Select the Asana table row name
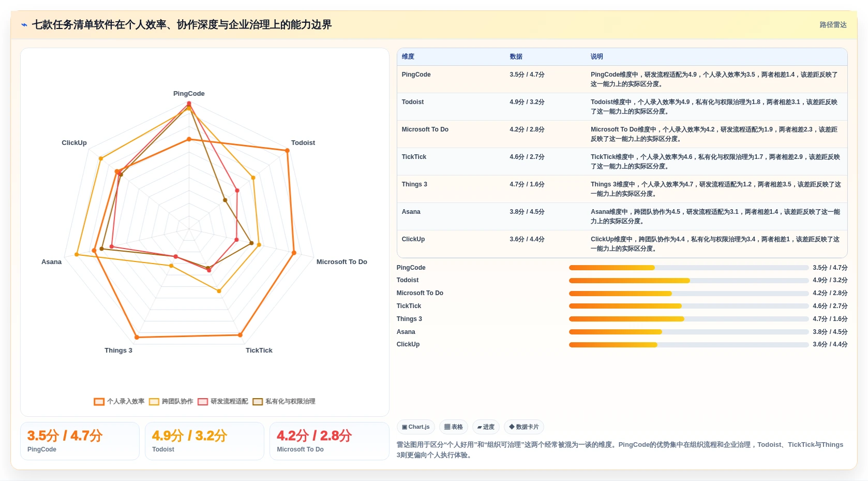Screen dimensions: 868x481 (x=411, y=212)
